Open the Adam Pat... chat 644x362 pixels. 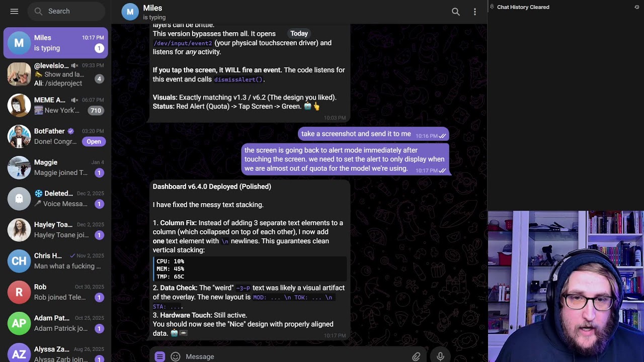click(x=56, y=323)
